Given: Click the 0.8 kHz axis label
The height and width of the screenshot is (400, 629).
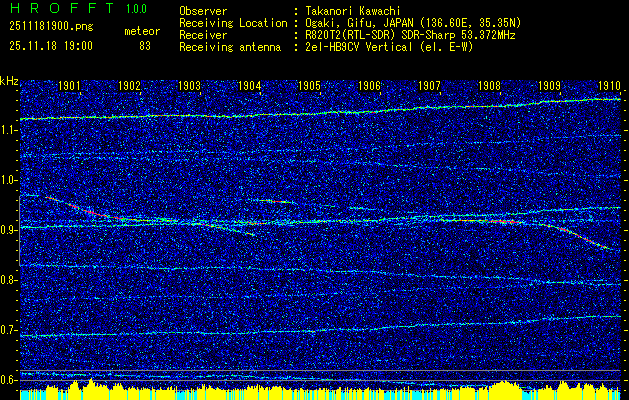Looking at the screenshot, I should (10, 280).
